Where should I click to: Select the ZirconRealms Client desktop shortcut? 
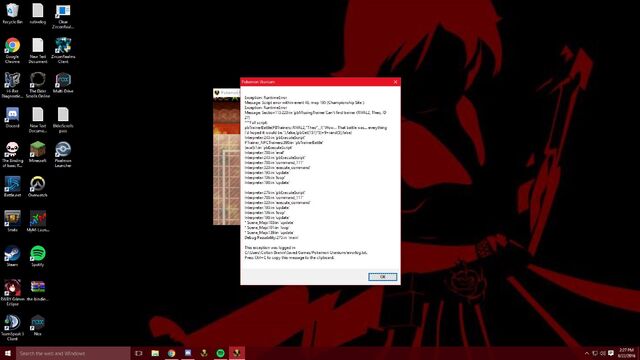(x=63, y=51)
